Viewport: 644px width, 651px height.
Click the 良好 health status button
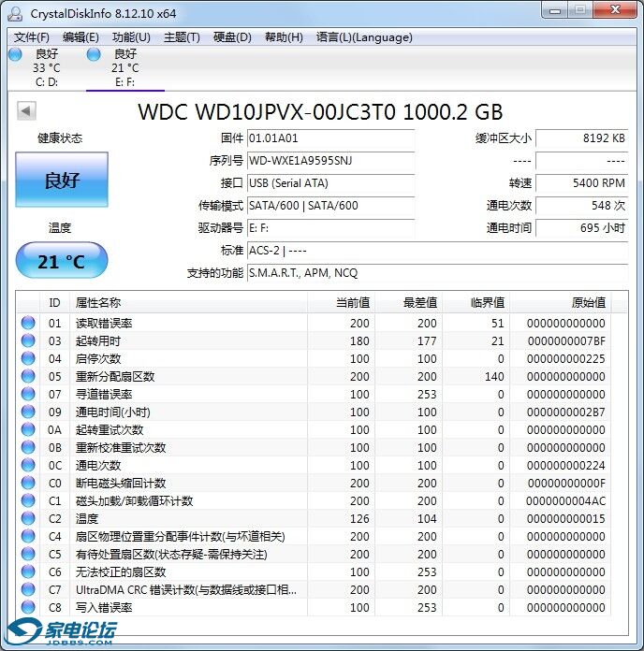pyautogui.click(x=62, y=181)
